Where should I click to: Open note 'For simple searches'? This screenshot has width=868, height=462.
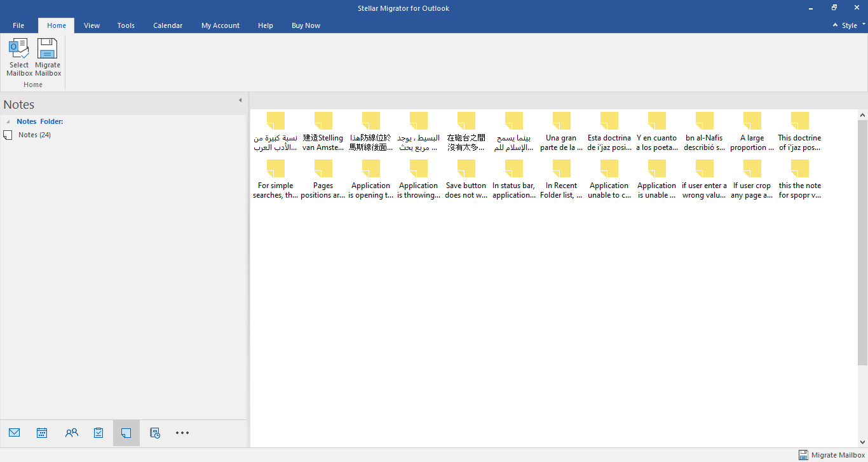click(275, 180)
